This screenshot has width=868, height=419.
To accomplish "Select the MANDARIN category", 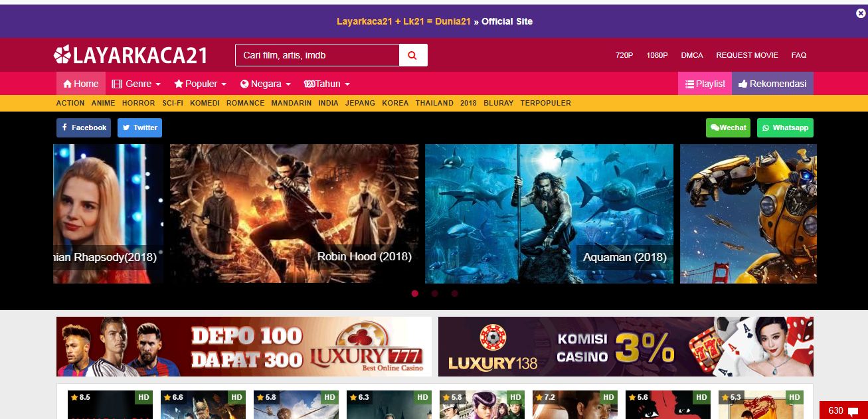I will 292,103.
